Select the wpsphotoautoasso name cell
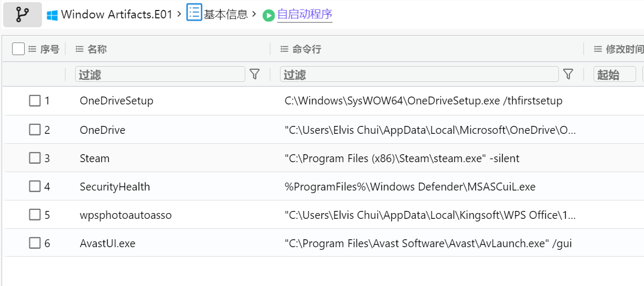This screenshot has width=644, height=286. [126, 215]
